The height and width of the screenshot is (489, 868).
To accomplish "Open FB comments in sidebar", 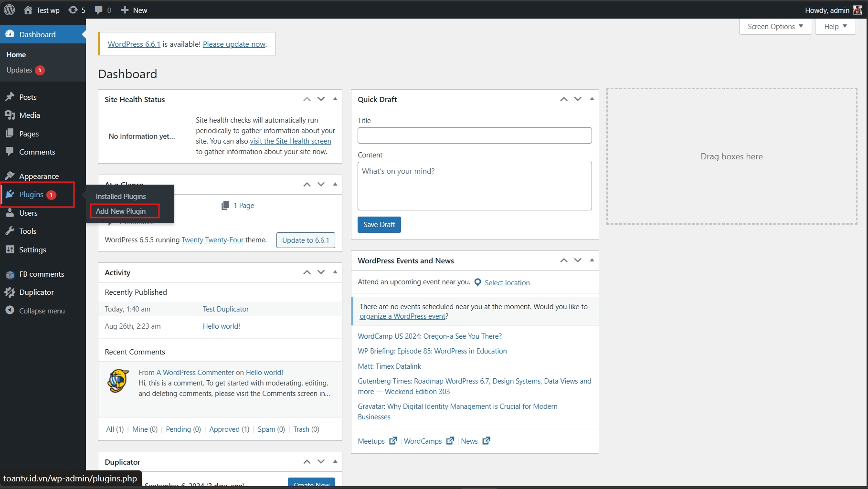I will (42, 274).
